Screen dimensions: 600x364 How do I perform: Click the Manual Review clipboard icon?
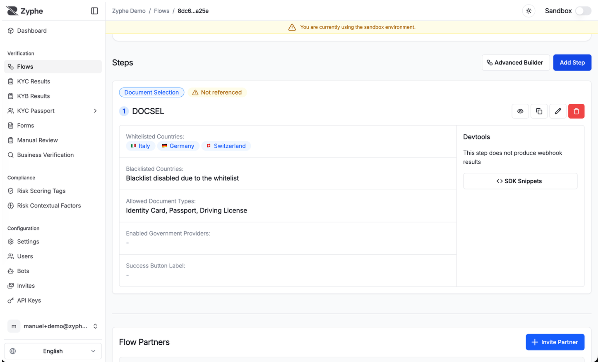point(11,140)
